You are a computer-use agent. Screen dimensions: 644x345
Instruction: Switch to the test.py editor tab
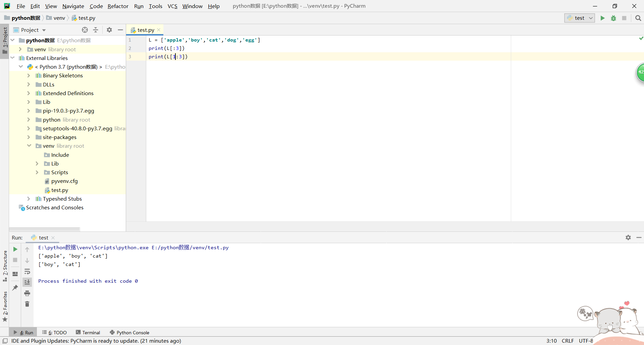(x=146, y=30)
